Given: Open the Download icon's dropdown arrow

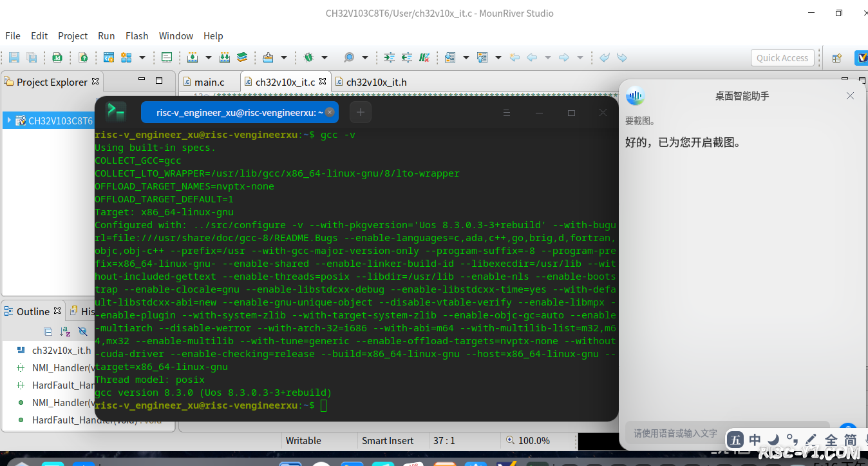Looking at the screenshot, I should click(x=209, y=57).
